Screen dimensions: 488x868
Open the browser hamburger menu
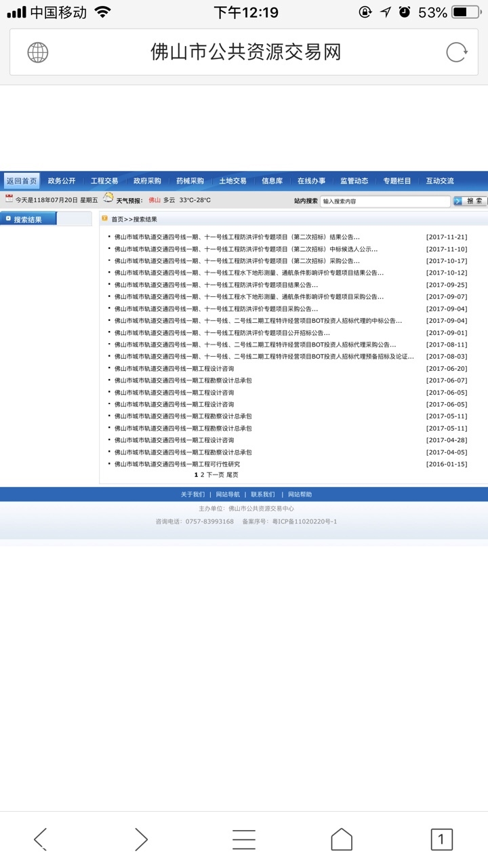(244, 839)
